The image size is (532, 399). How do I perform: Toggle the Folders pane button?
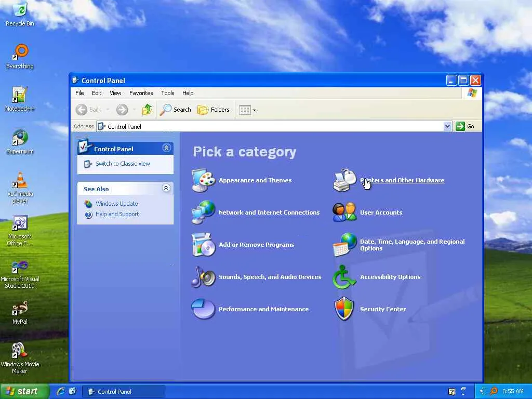(214, 110)
